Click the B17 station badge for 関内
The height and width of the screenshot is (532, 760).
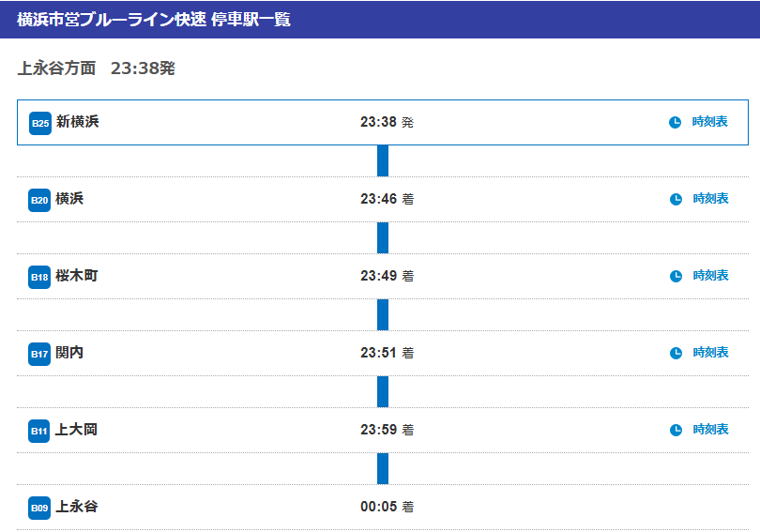pos(39,354)
